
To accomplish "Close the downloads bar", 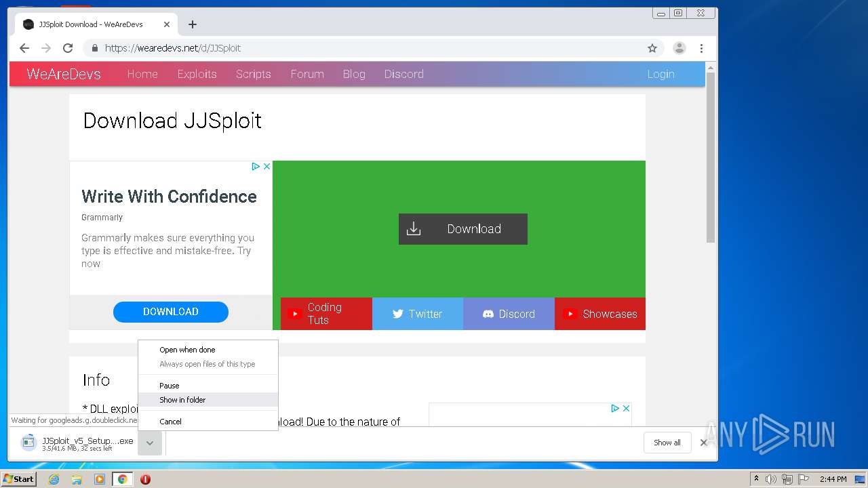I will (703, 443).
